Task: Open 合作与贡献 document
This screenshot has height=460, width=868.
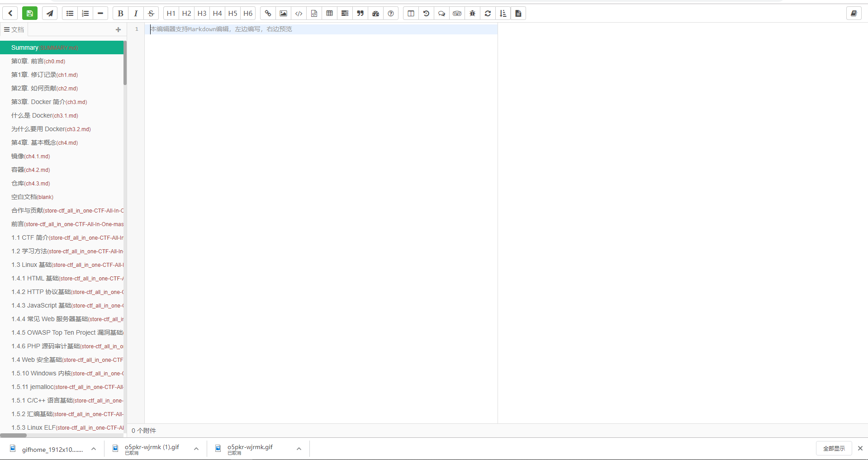Action: pyautogui.click(x=62, y=210)
